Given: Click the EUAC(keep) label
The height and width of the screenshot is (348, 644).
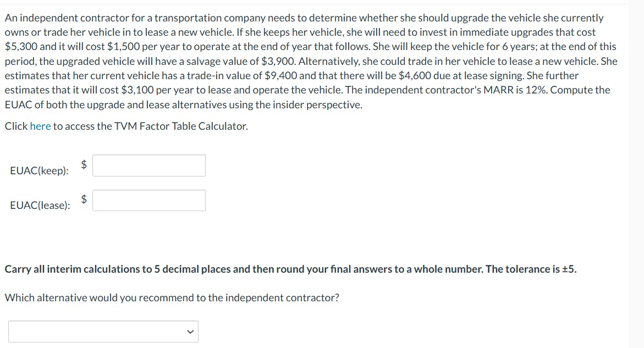Looking at the screenshot, I should (x=40, y=171).
